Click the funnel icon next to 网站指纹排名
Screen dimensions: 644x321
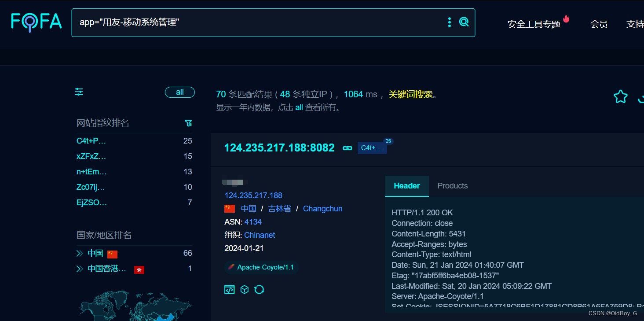click(188, 123)
